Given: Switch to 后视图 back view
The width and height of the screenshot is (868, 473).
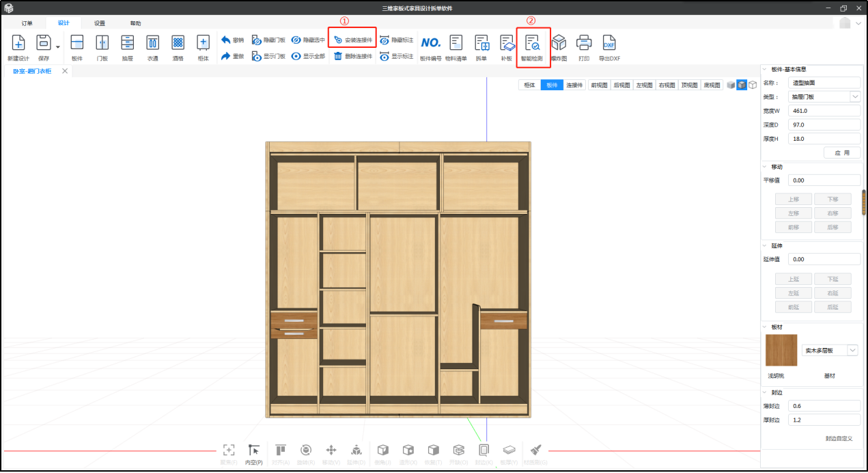Looking at the screenshot, I should tap(621, 85).
